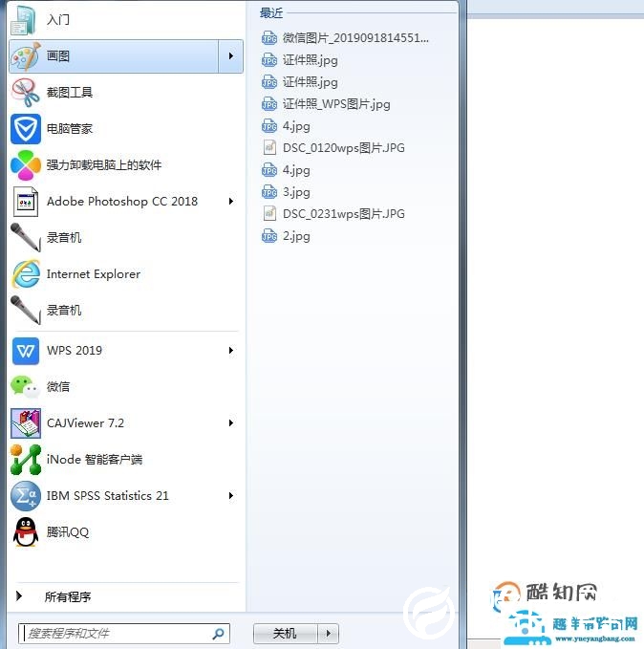Open recent file 3.jpg
Viewport: 644px width, 649px height.
point(286,192)
